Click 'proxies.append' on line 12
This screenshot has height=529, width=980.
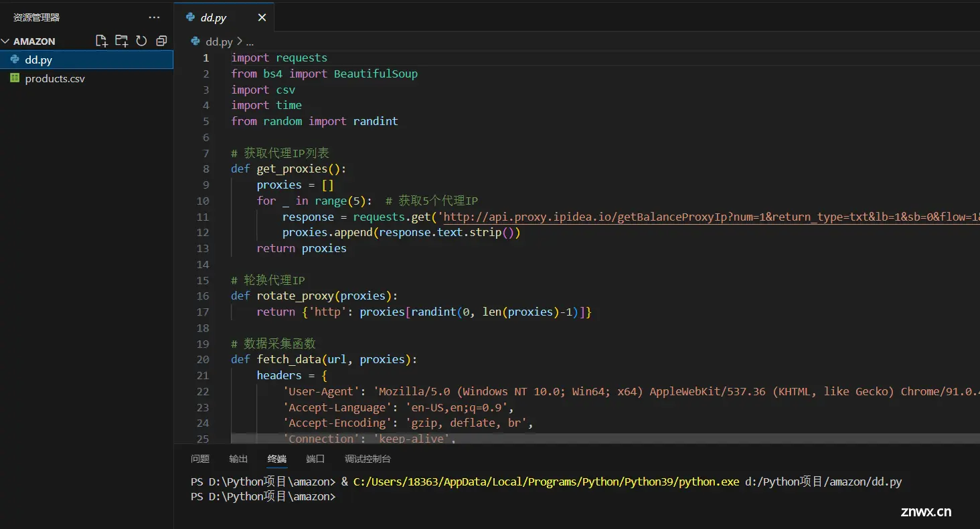(327, 233)
